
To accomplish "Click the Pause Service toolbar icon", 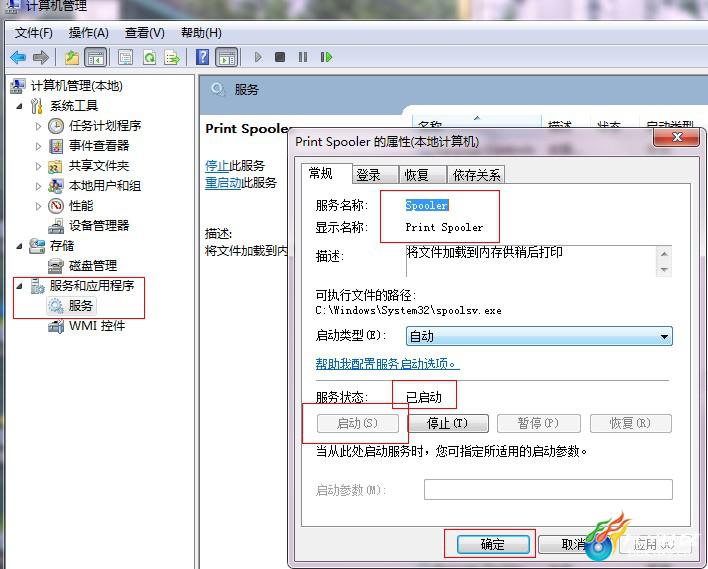I will coord(303,57).
